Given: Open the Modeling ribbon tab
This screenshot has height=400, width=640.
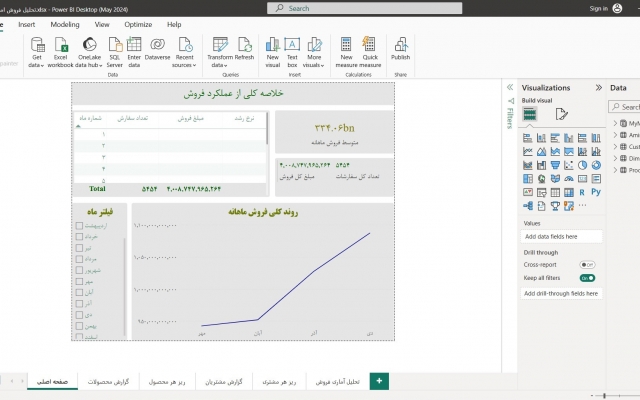Looking at the screenshot, I should coord(65,24).
